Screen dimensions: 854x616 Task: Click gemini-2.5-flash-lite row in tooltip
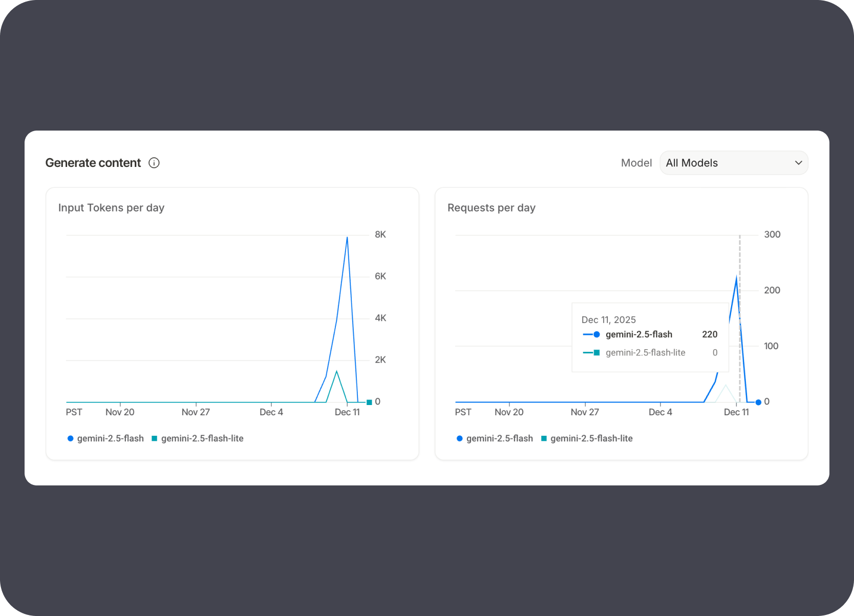[x=650, y=352]
